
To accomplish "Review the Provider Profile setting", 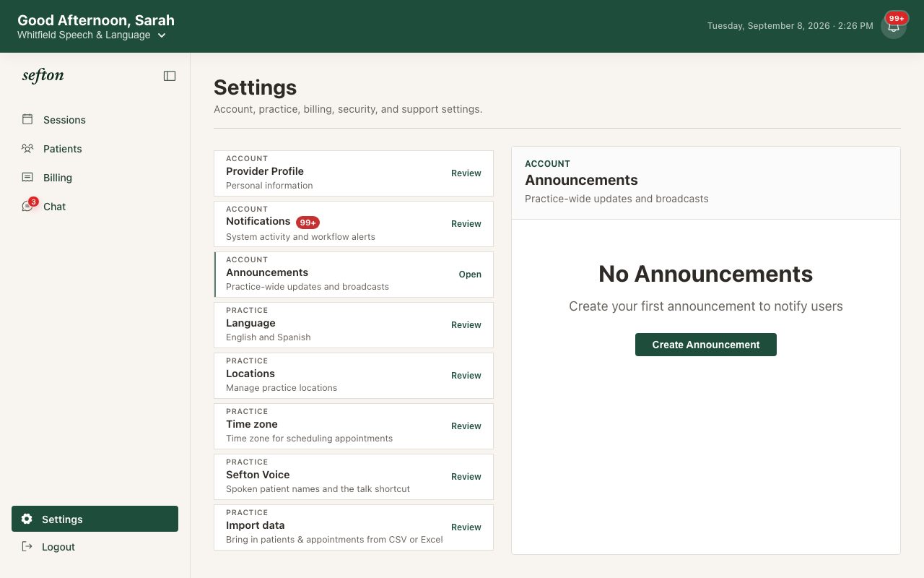I will coord(466,173).
